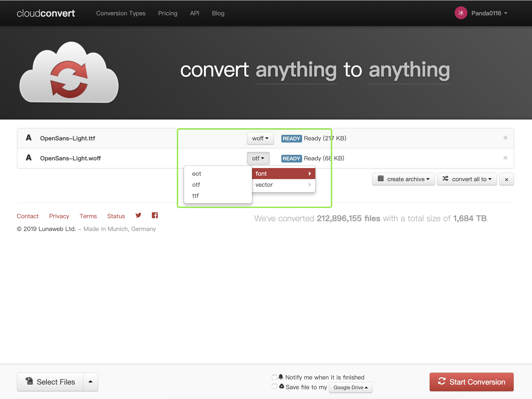Open the create archive dropdown
The image size is (532, 399).
tap(403, 179)
